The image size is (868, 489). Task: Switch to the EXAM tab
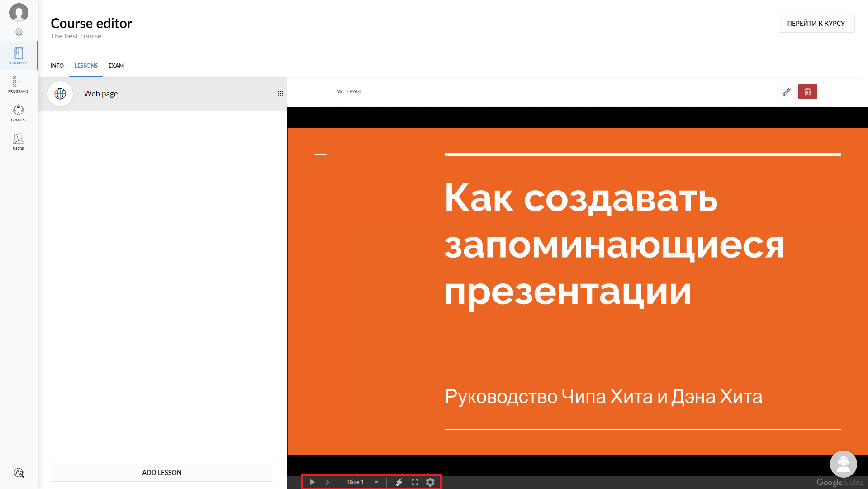[x=116, y=66]
